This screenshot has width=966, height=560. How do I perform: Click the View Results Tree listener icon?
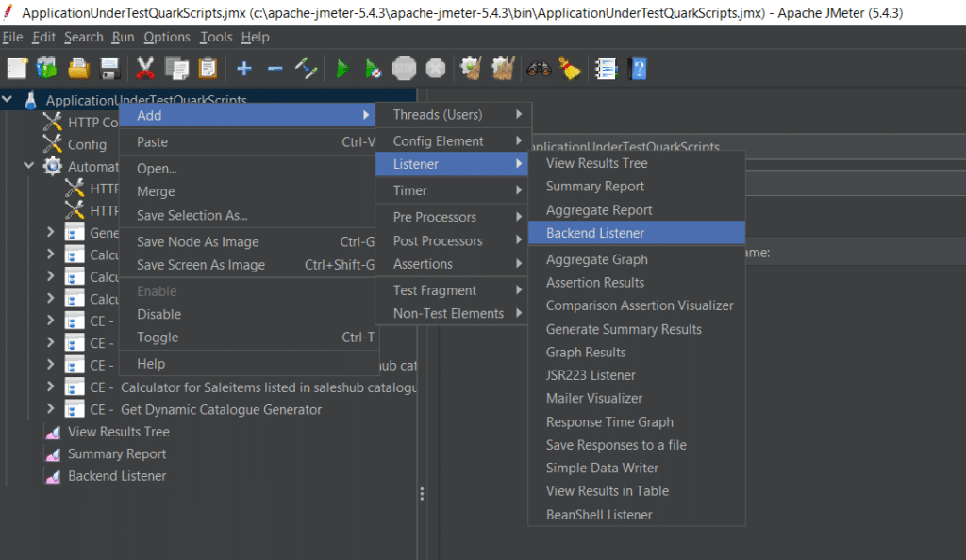(53, 432)
